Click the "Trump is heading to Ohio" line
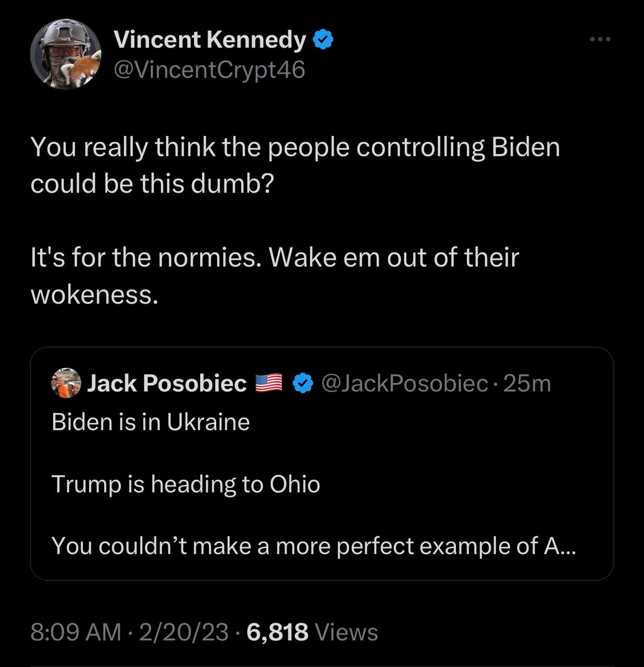The width and height of the screenshot is (644, 667). tap(185, 484)
